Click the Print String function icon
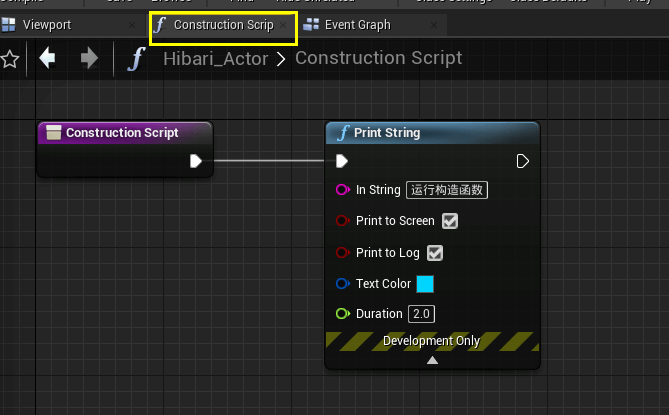The image size is (669, 415). coord(343,133)
